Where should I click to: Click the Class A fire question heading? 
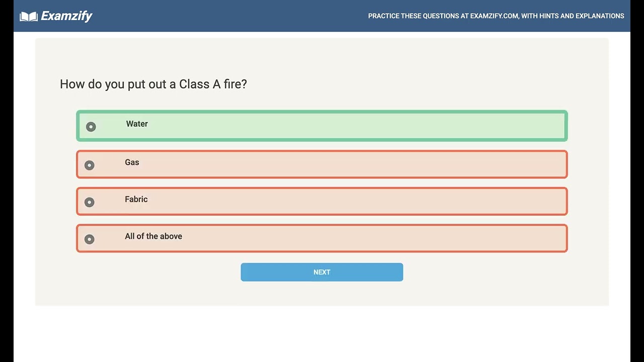coord(153,84)
